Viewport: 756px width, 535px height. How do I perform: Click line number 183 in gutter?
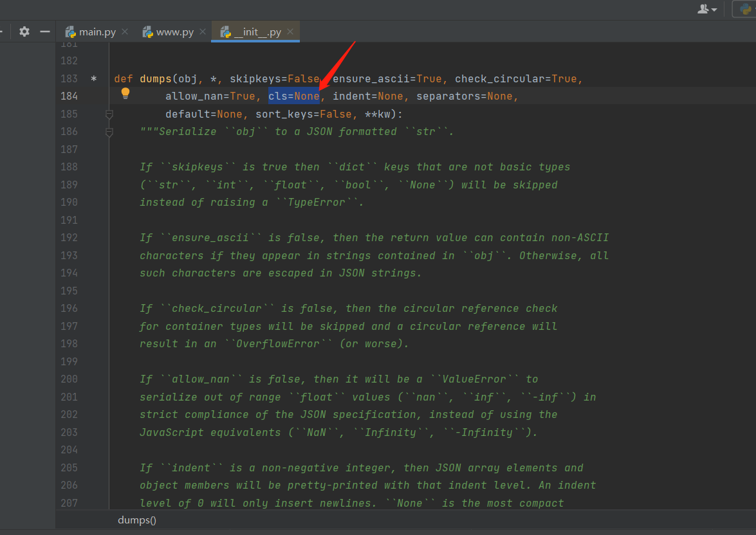coord(69,78)
